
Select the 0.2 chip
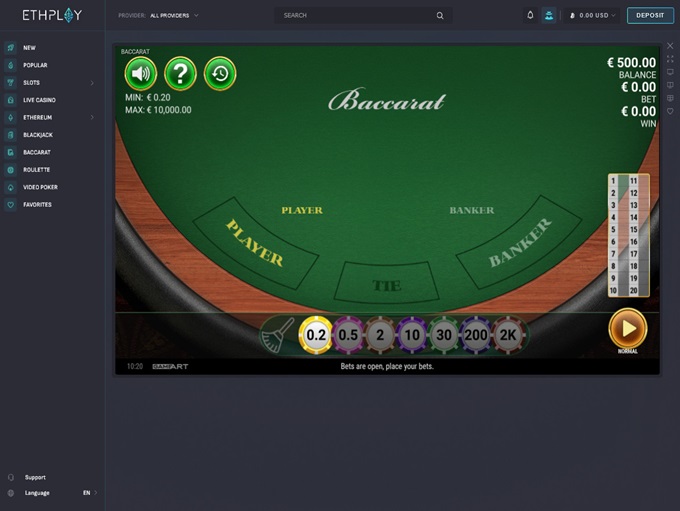pos(316,335)
